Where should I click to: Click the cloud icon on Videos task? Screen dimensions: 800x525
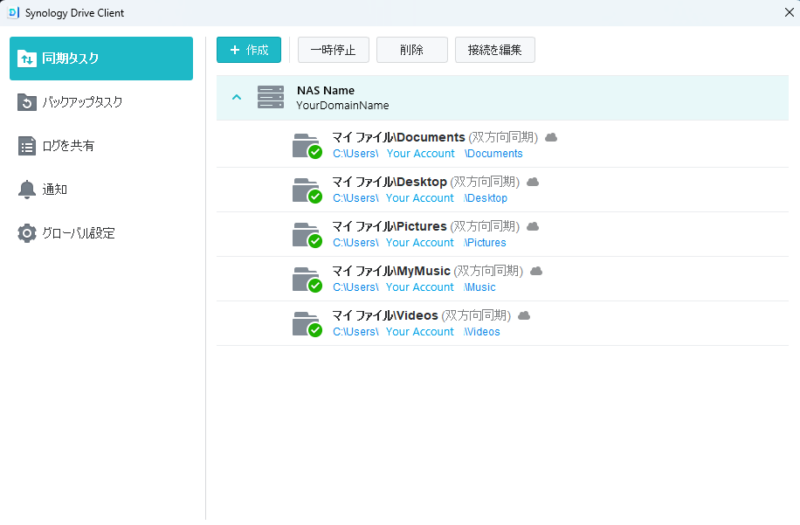coord(524,315)
